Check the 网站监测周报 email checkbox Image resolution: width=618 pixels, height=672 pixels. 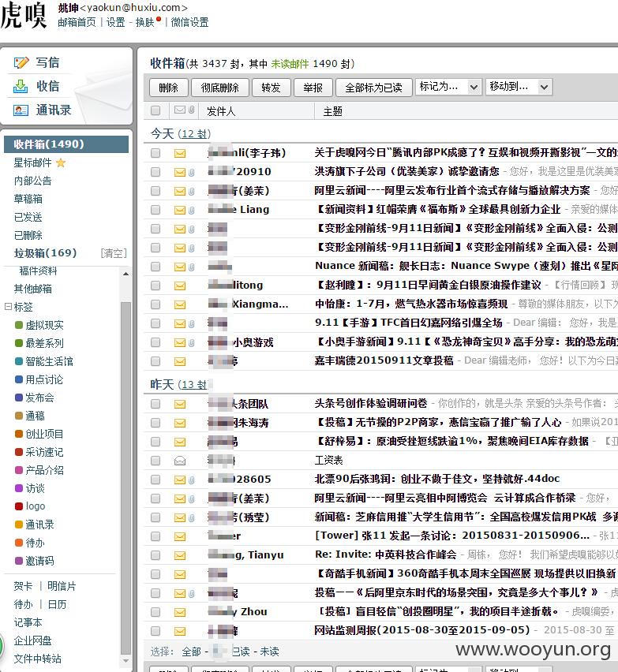pos(155,631)
